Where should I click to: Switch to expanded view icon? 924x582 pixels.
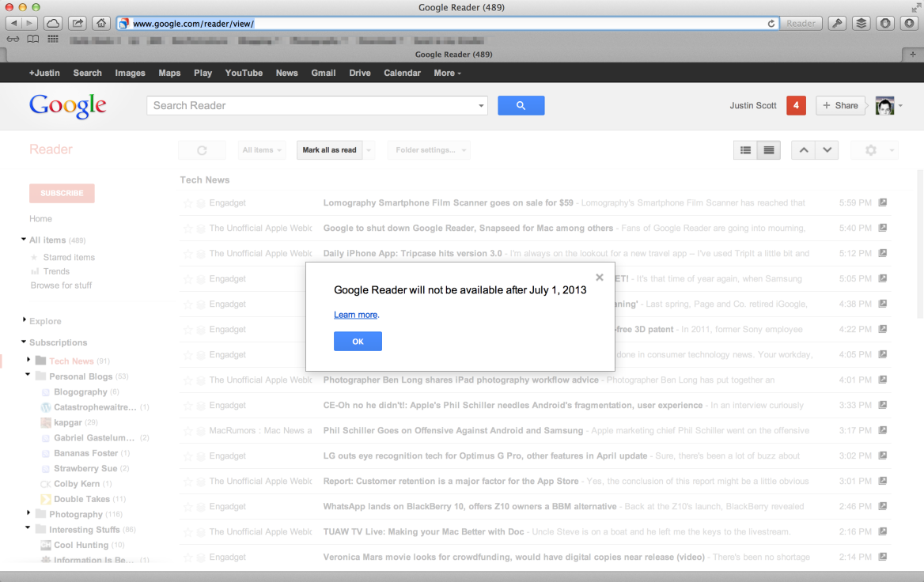coord(769,150)
